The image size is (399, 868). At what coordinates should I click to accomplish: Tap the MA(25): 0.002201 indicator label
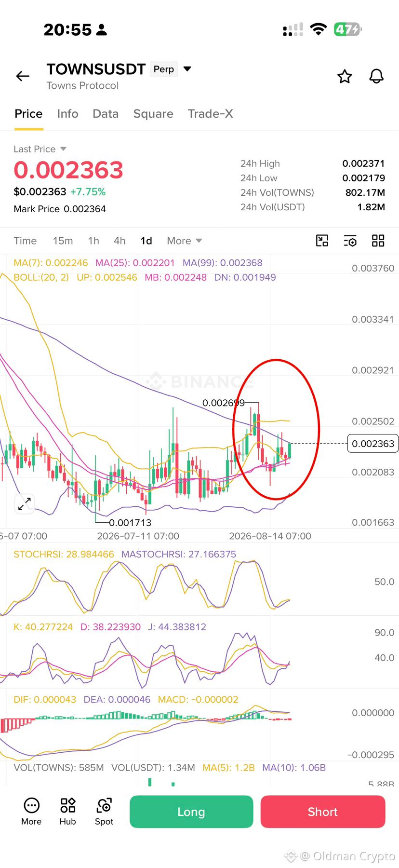(135, 263)
